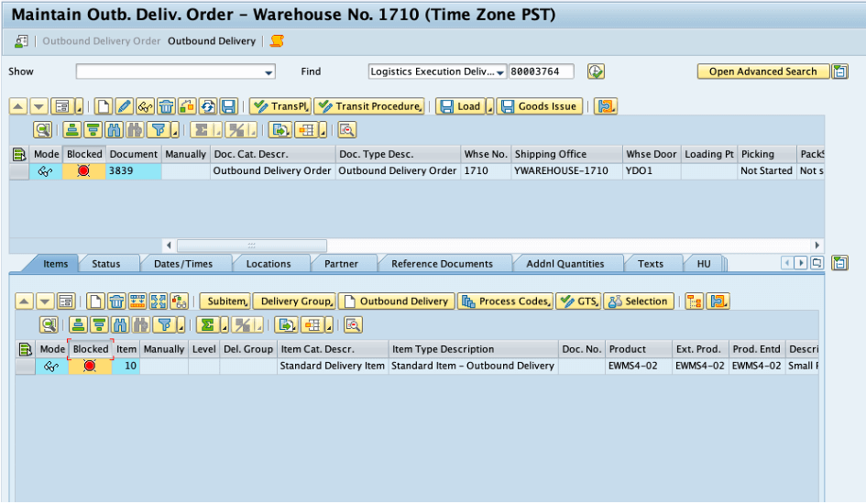This screenshot has width=866, height=504.
Task: Click the layout icon at the right of the tab strip
Action: coord(817,263)
